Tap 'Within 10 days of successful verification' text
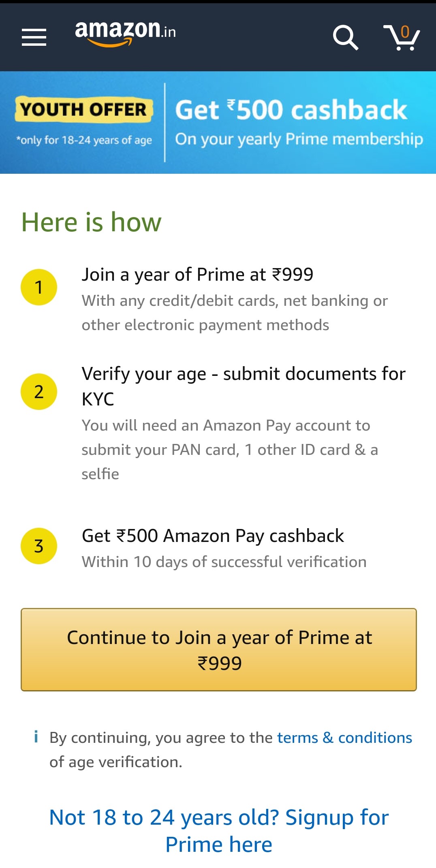The width and height of the screenshot is (436, 868). tap(224, 562)
